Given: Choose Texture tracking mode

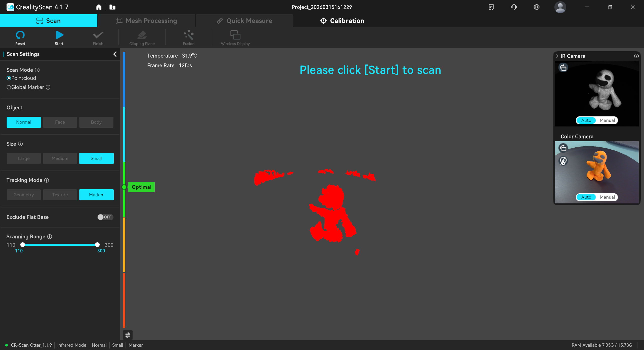Looking at the screenshot, I should [x=60, y=195].
